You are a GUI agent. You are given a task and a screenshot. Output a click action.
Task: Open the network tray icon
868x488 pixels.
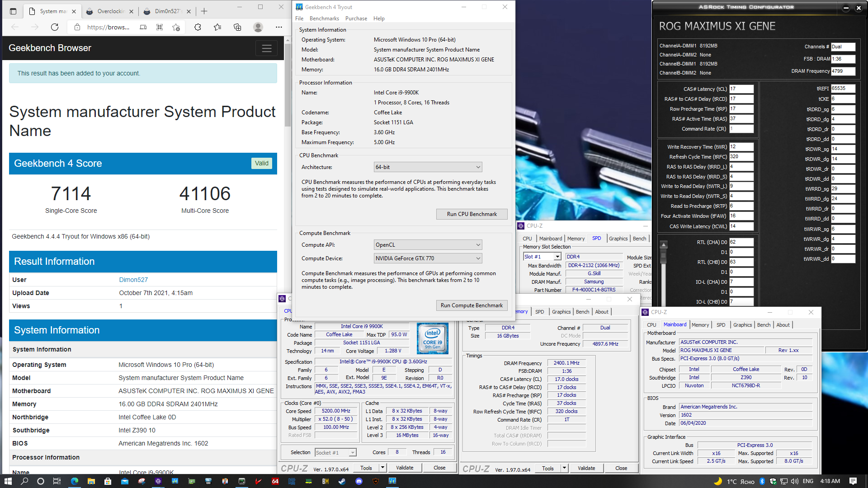point(783,481)
